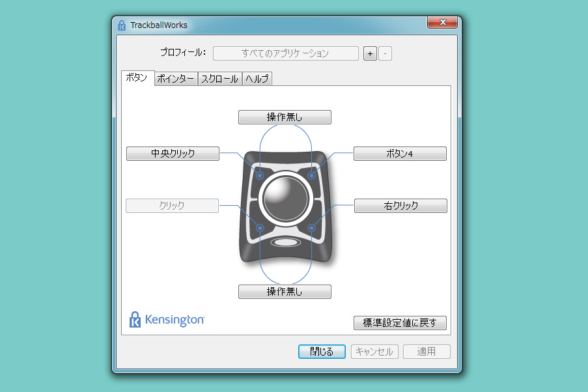Select the ボタン tab
588x392 pixels.
[137, 77]
